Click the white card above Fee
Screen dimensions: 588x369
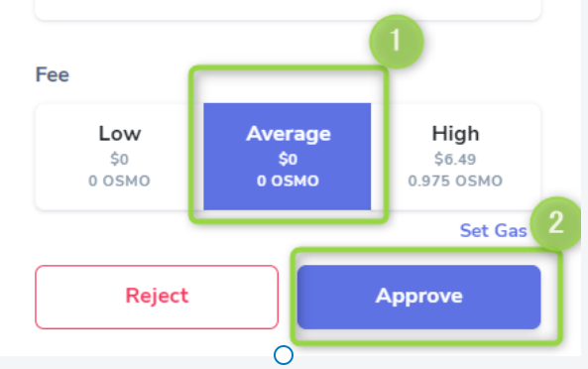288,9
